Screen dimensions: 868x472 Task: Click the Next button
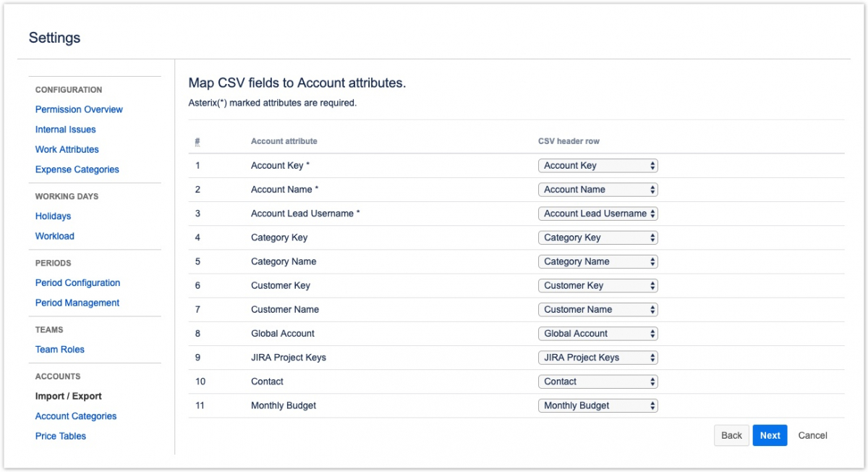(x=770, y=435)
